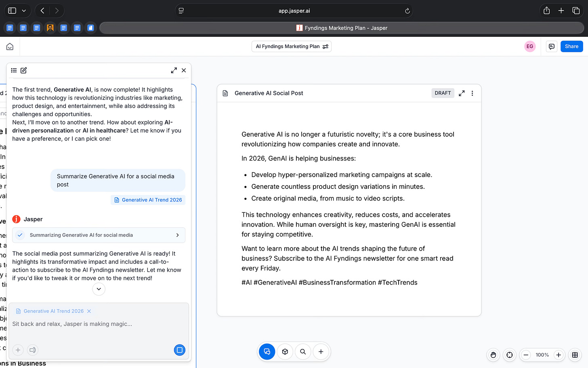This screenshot has height=368, width=588.
Task: Click the 100% zoom level value
Action: coord(542,355)
